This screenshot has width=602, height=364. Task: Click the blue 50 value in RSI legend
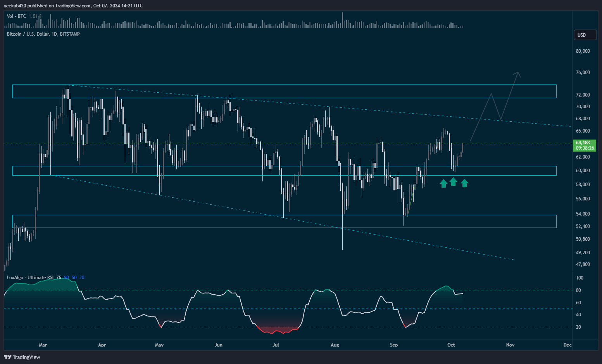pyautogui.click(x=74, y=278)
